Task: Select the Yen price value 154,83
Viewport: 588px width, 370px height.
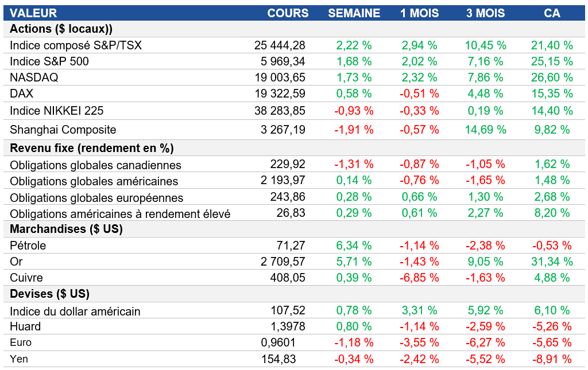Action: pyautogui.click(x=288, y=359)
